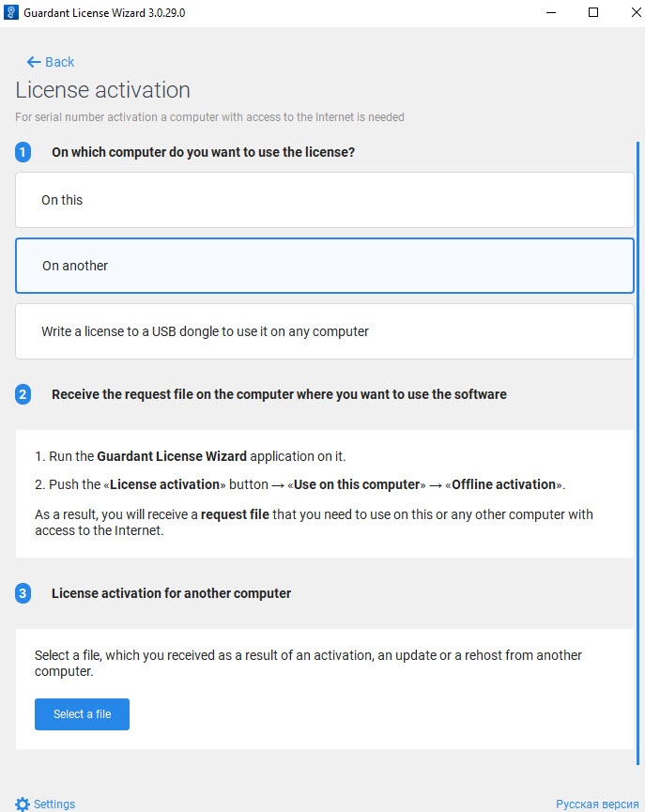Pick the write license to USB dongle option
The width and height of the screenshot is (645, 812).
point(324,331)
